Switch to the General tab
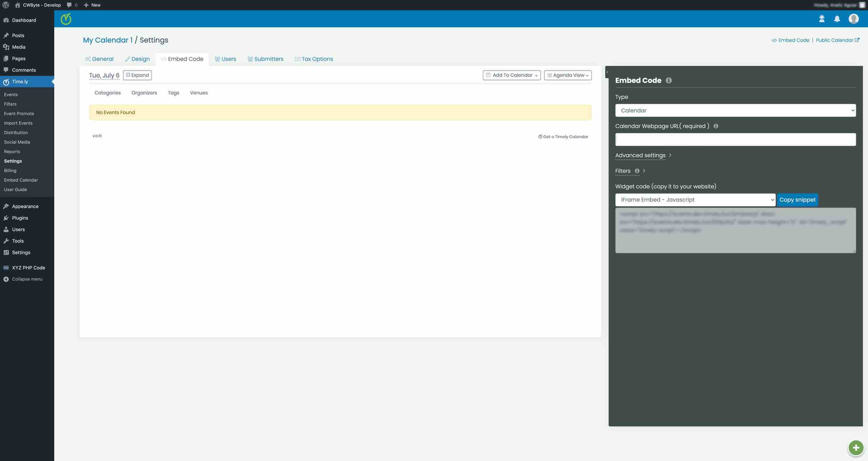Viewport: 868px width, 461px height. (x=99, y=59)
